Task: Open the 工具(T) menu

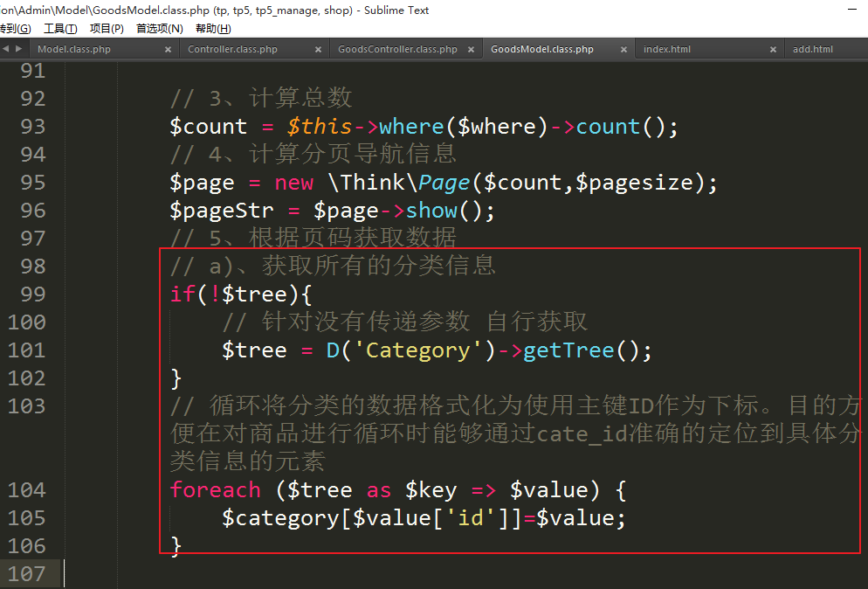Action: click(x=60, y=29)
